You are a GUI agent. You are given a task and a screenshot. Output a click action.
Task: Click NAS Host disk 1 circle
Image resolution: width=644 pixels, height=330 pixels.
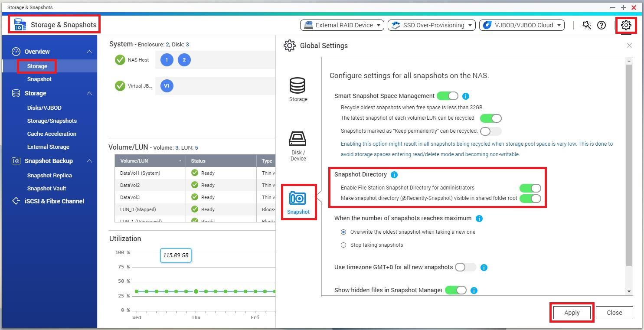(167, 60)
